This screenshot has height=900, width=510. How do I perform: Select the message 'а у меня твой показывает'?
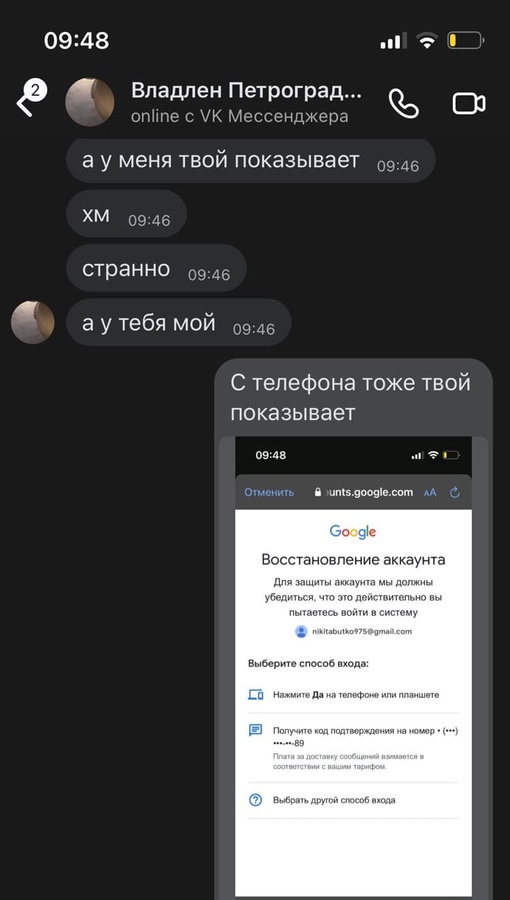pos(251,161)
